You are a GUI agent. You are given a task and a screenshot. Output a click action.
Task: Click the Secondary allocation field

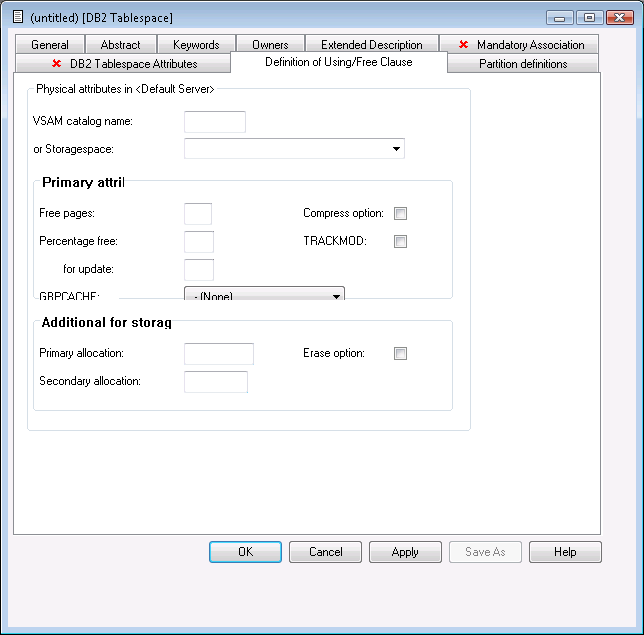pos(216,382)
